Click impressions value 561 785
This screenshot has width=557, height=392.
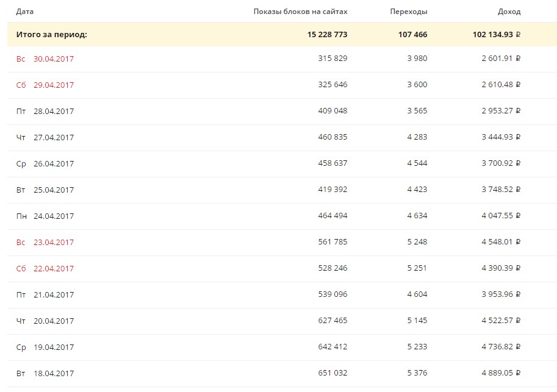pos(332,242)
